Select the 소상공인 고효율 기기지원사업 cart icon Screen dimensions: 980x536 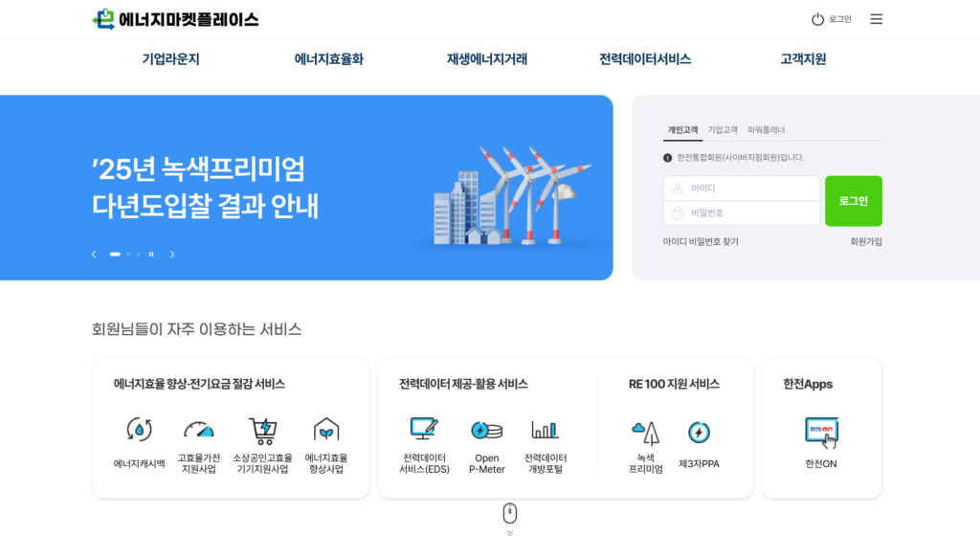click(262, 430)
